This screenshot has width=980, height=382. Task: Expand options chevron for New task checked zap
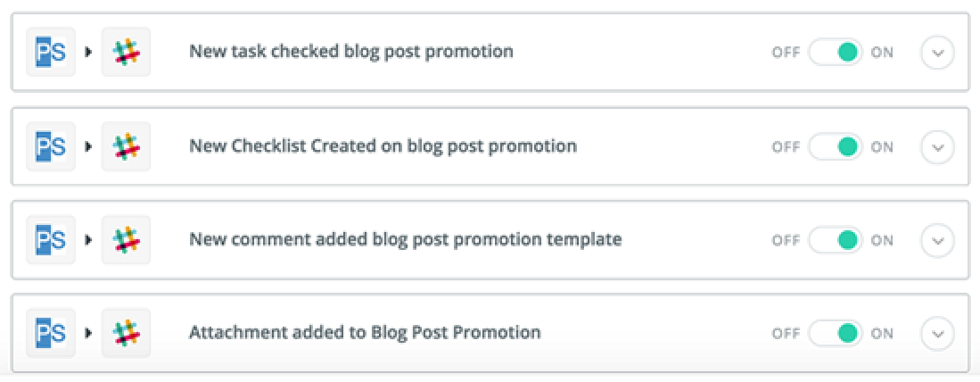[x=937, y=53]
